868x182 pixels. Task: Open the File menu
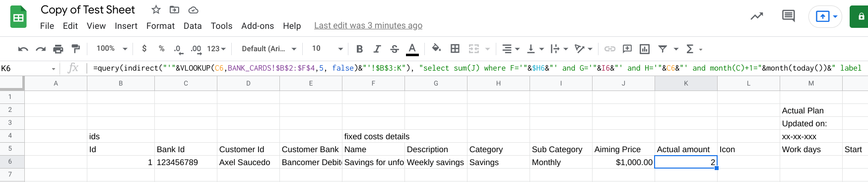(47, 26)
